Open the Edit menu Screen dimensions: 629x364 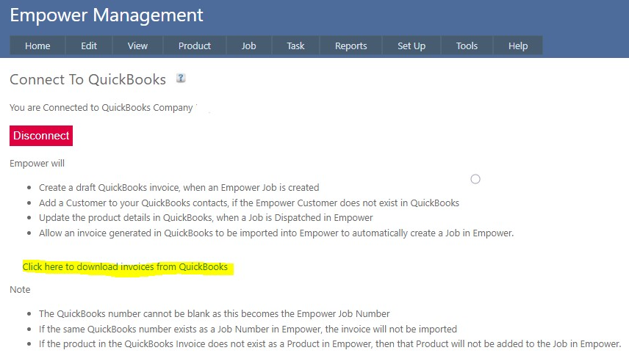coord(89,45)
